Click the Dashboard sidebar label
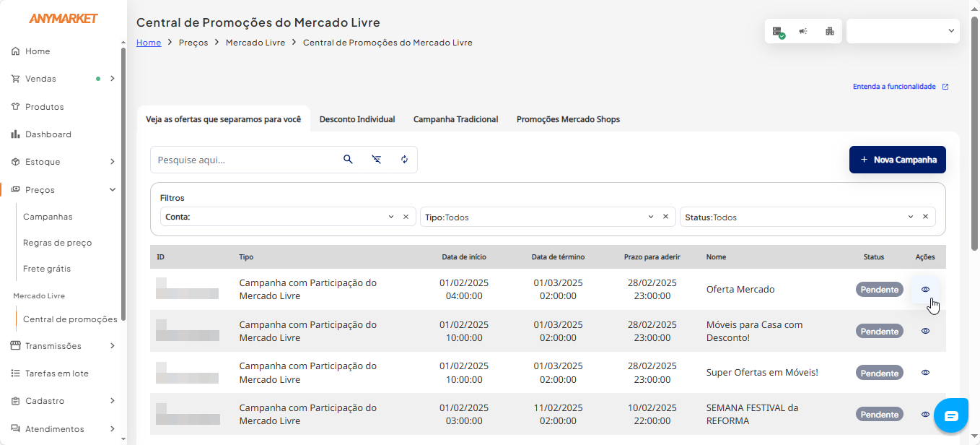 tap(48, 134)
